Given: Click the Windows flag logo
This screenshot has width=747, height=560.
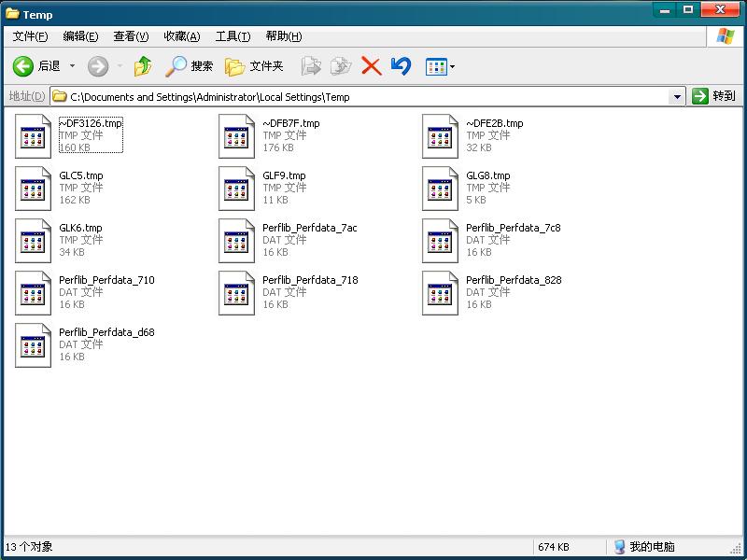Looking at the screenshot, I should 726,36.
